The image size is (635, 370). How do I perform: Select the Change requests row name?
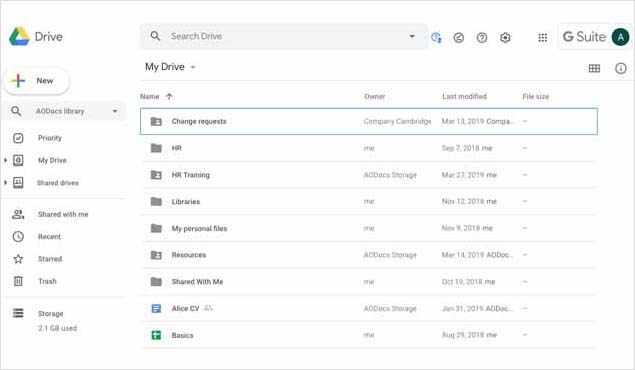click(x=199, y=121)
